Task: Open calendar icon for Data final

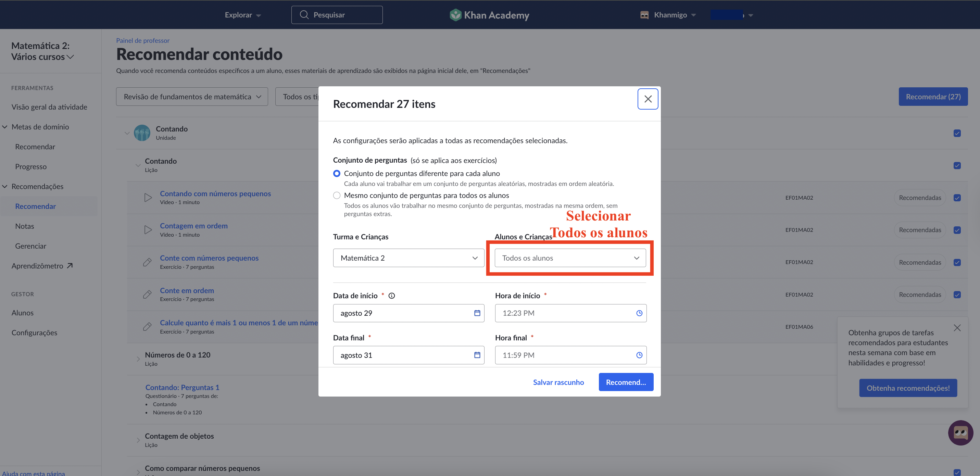Action: (x=477, y=355)
